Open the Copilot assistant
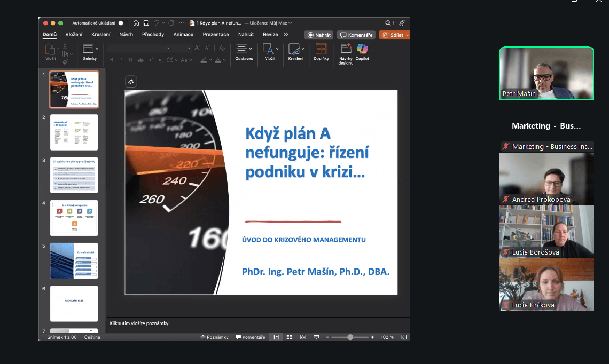 click(362, 50)
